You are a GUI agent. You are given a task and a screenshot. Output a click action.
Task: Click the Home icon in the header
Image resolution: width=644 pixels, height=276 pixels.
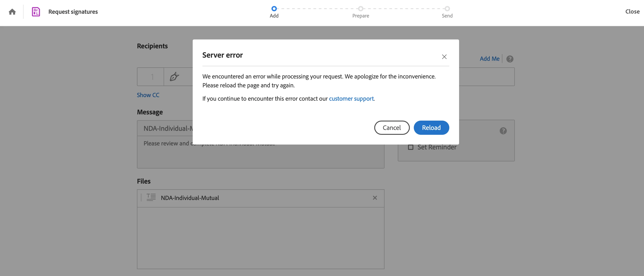click(x=12, y=12)
